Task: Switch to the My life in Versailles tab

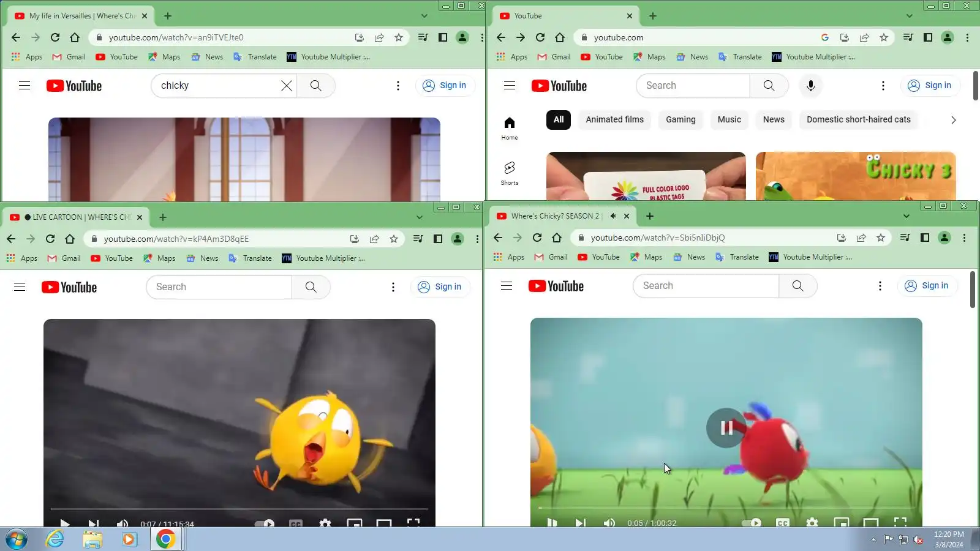Action: 80,16
